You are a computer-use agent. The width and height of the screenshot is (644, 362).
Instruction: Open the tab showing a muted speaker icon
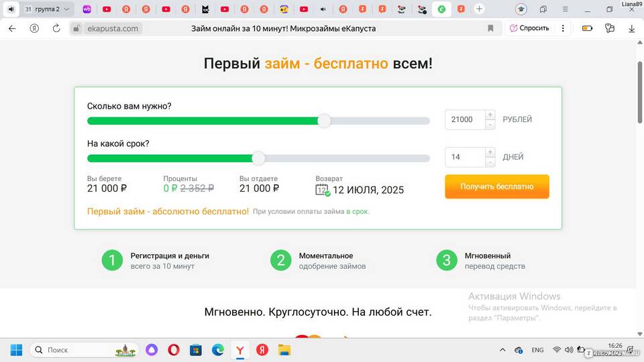pyautogui.click(x=323, y=9)
